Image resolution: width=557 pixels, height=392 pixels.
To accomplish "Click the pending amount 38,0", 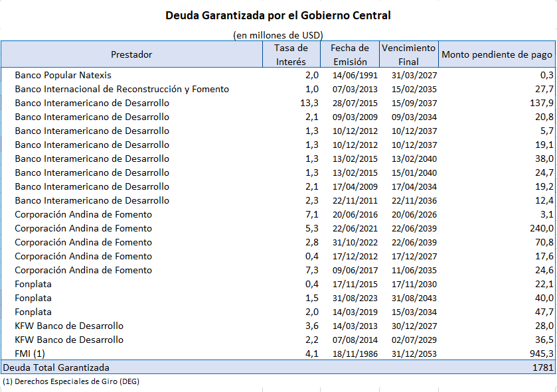I will [544, 159].
